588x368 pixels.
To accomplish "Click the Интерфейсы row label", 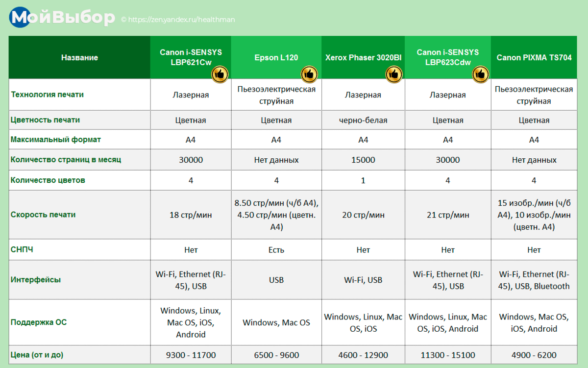I will point(36,280).
